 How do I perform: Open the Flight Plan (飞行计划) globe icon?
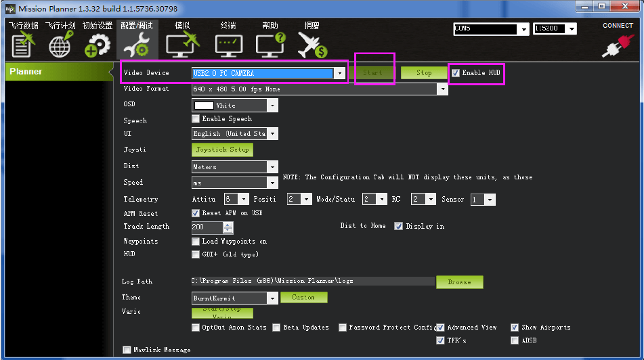(60, 45)
